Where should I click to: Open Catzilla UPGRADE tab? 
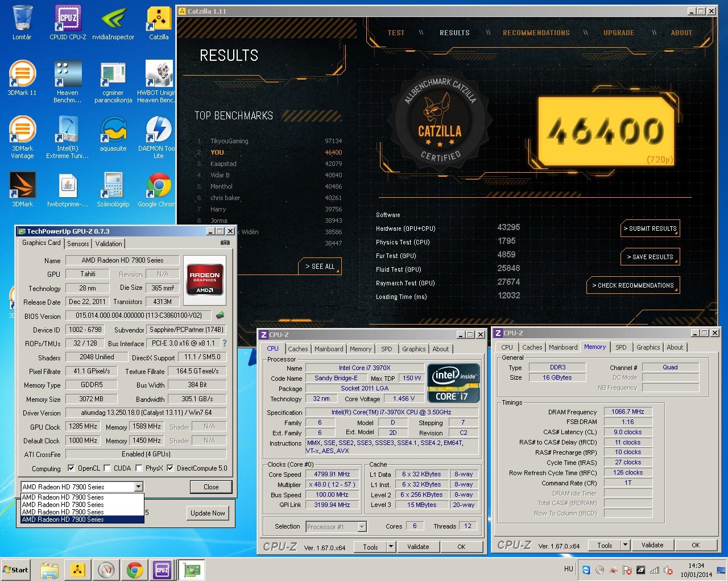pos(619,32)
